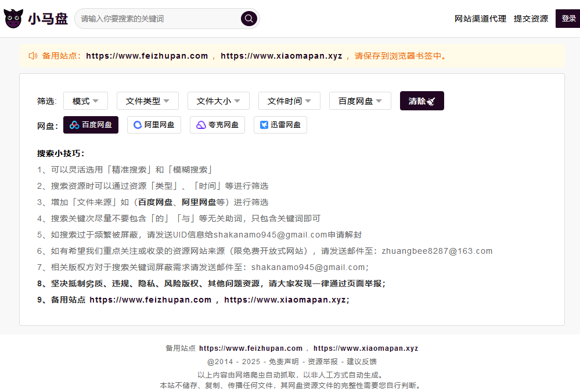The width and height of the screenshot is (580, 392).
Task: Expand the 文件时间 dropdown
Action: pyautogui.click(x=289, y=101)
